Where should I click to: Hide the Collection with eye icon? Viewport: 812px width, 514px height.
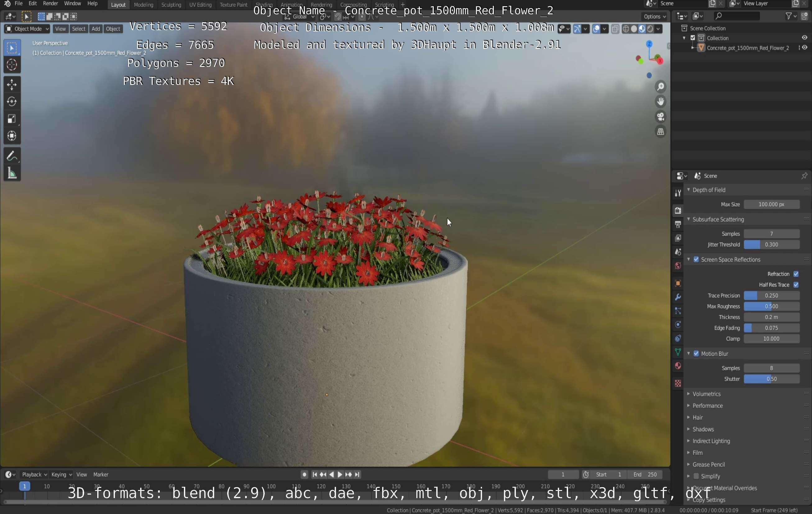pos(805,38)
